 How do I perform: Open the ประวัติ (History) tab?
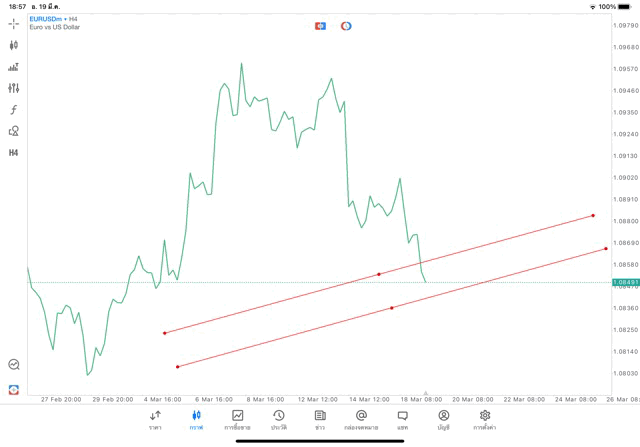pyautogui.click(x=278, y=420)
